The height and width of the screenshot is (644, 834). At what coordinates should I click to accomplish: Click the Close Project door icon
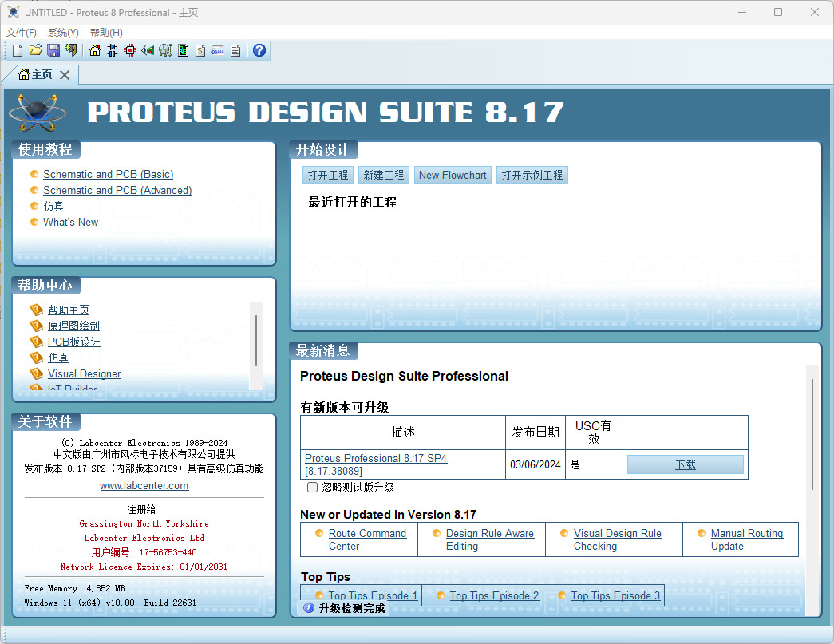[x=71, y=50]
